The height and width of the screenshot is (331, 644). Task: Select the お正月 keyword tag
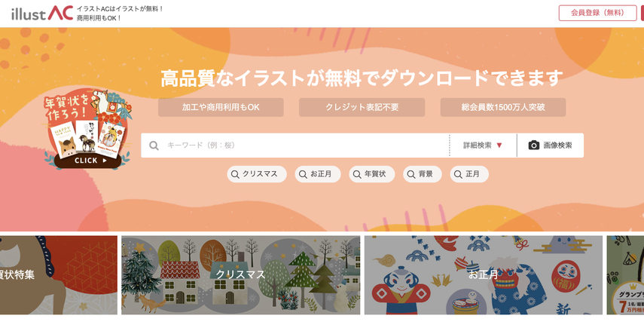[318, 174]
